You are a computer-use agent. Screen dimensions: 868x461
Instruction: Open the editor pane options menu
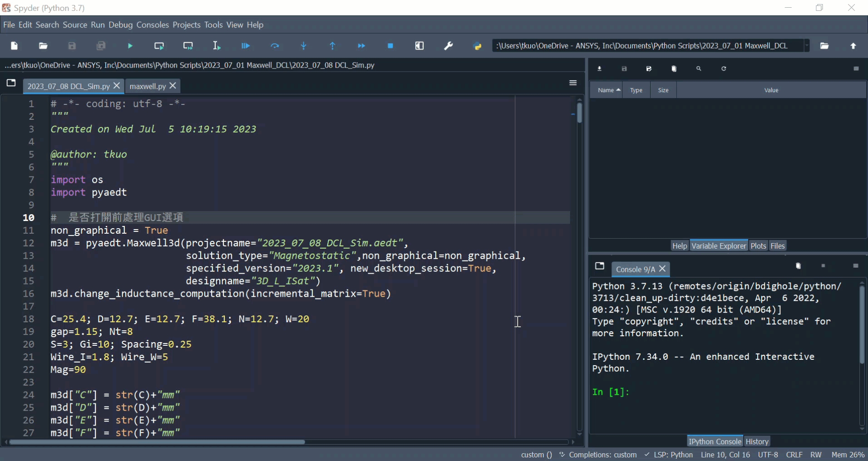573,83
